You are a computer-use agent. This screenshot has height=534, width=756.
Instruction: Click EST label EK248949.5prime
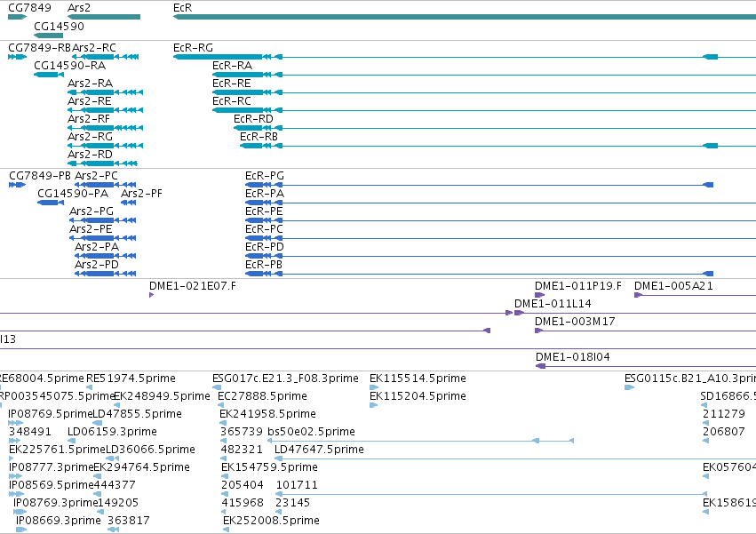[162, 397]
